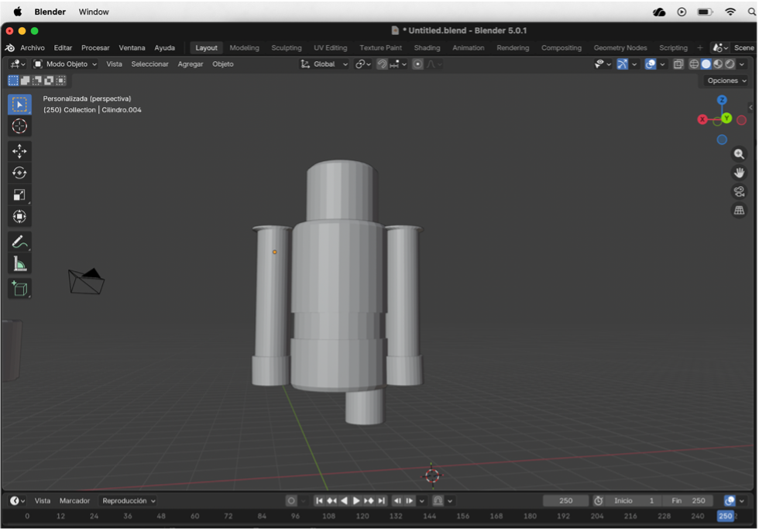Screen dimensions: 759x532
Task: Pick the Measure tool
Action: (x=19, y=265)
